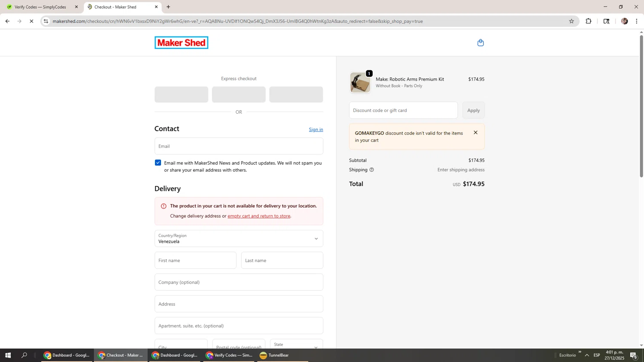
Task: Click the Apply discount button
Action: (474, 110)
